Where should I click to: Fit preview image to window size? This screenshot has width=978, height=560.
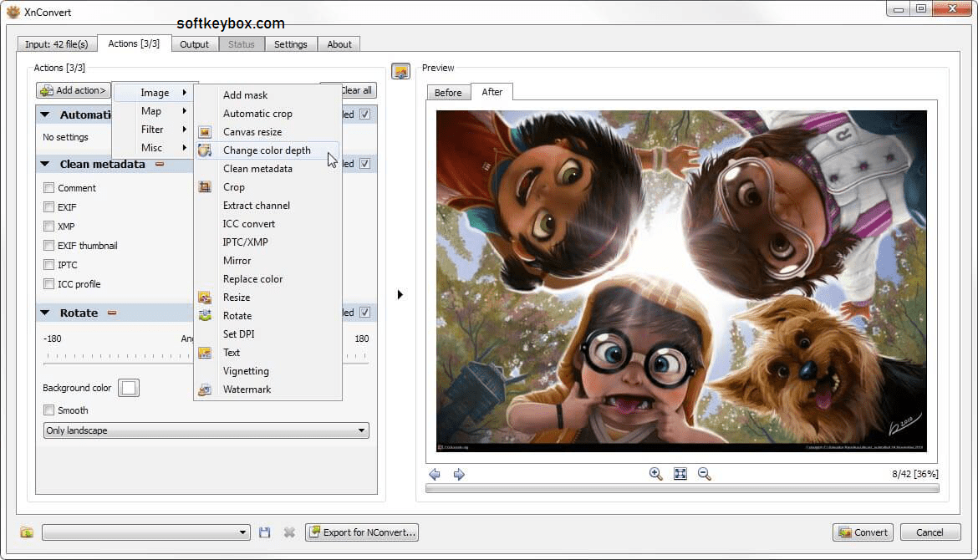tap(680, 474)
